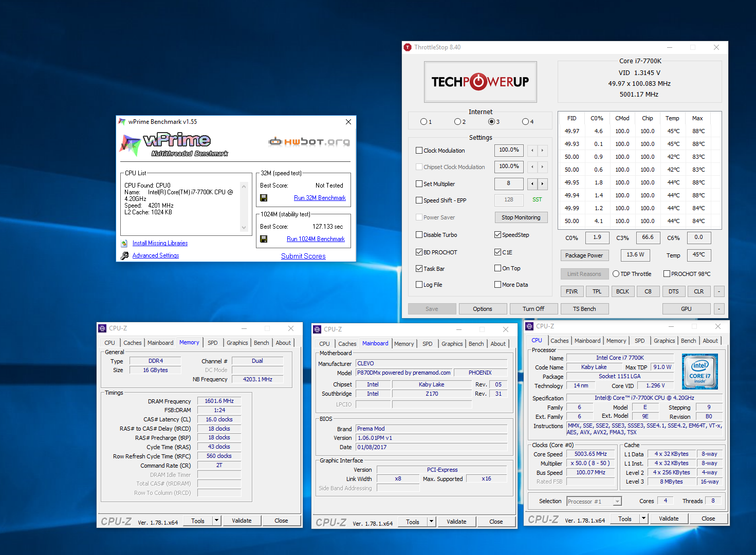Enable the Disable Turbo checkbox

[x=419, y=235]
